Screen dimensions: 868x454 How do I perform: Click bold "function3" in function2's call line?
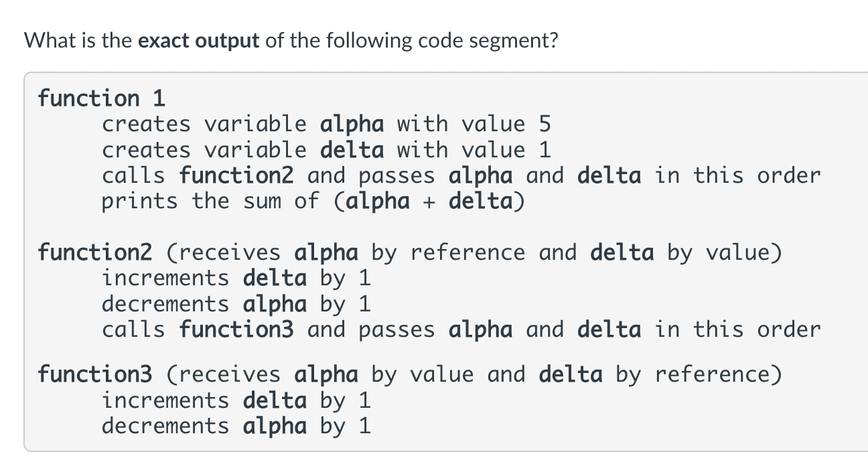pyautogui.click(x=236, y=329)
